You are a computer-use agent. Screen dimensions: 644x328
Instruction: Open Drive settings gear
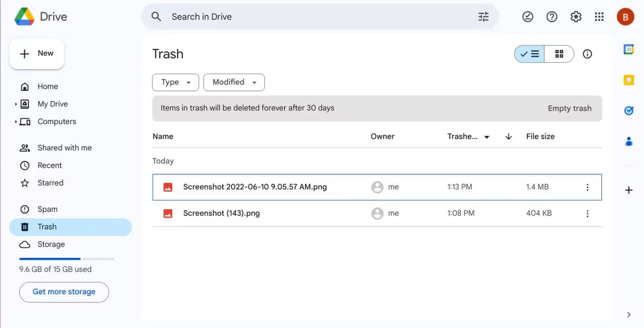tap(576, 17)
